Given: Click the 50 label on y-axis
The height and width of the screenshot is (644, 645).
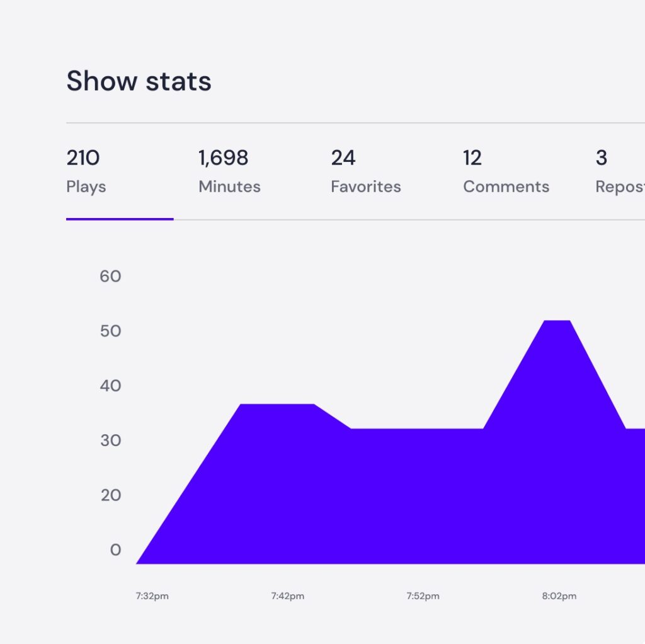Looking at the screenshot, I should [110, 331].
